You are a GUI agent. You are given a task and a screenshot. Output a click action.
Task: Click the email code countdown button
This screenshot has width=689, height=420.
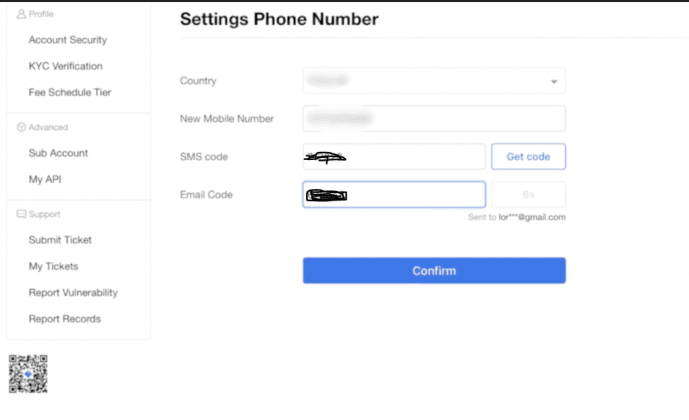click(528, 195)
